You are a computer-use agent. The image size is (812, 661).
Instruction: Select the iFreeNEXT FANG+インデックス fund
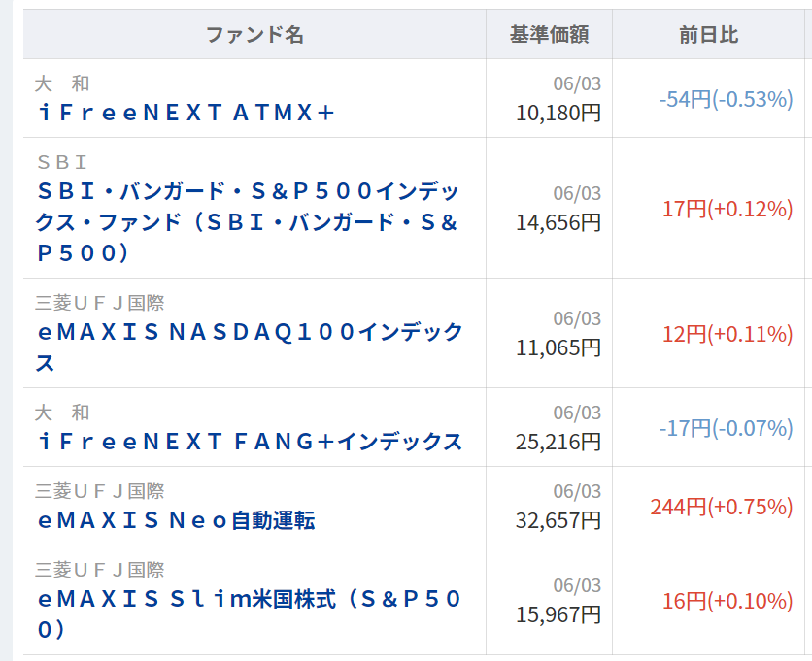[251, 442]
